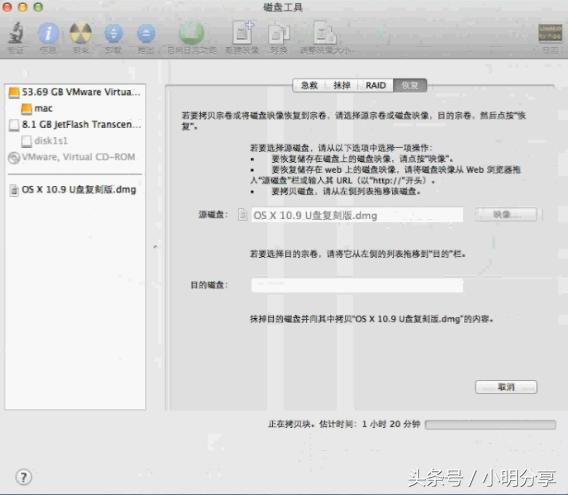The image size is (568, 495).
Task: Click the 8.1 GB JetFlash drive icon
Action: click(x=14, y=125)
